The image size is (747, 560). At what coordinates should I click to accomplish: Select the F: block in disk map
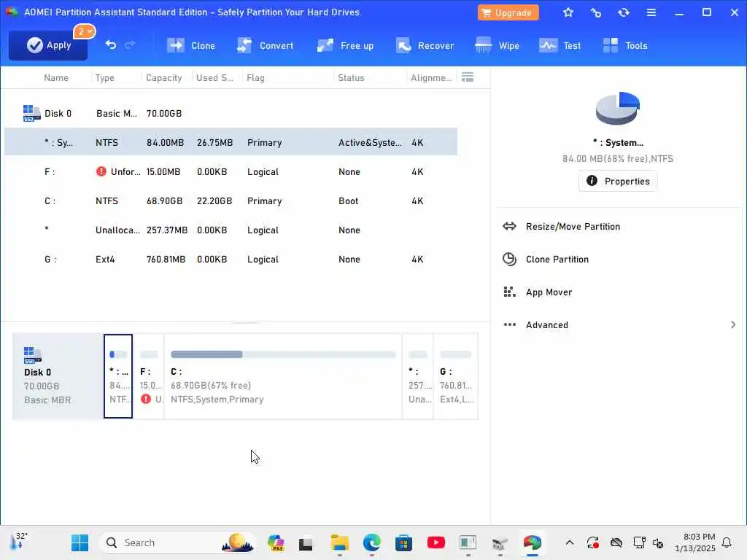[149, 376]
